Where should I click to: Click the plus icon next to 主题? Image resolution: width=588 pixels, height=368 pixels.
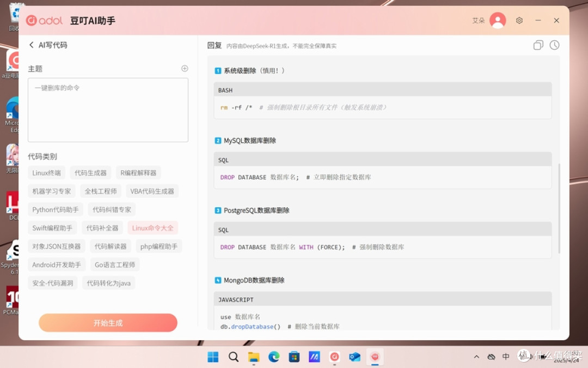tap(185, 68)
